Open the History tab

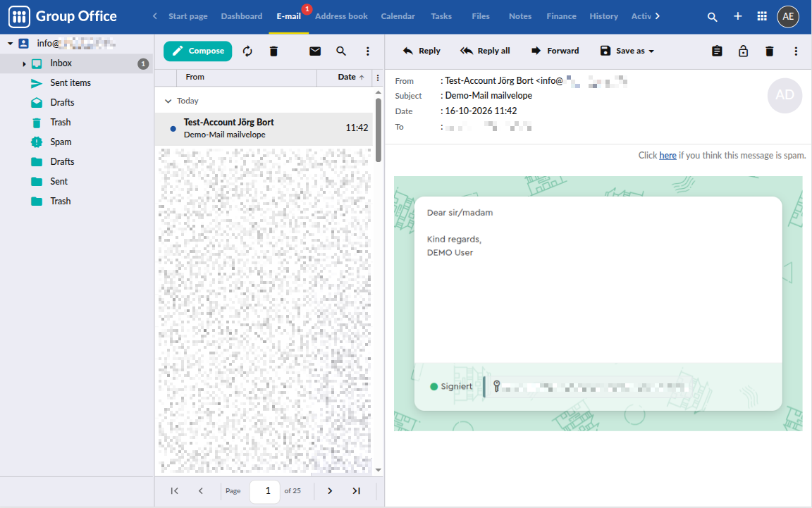[x=604, y=17]
